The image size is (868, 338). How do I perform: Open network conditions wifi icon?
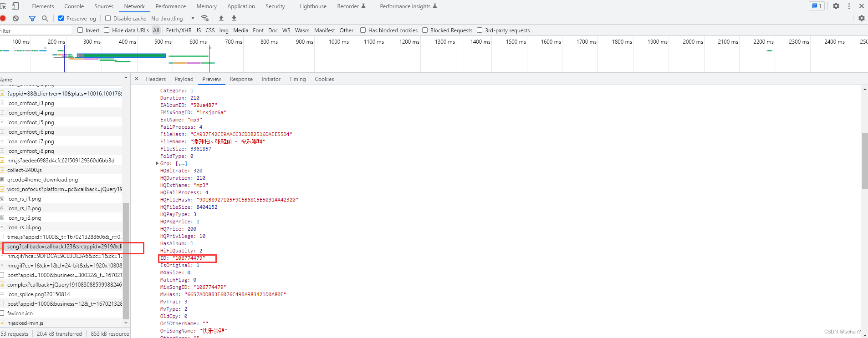pyautogui.click(x=205, y=18)
